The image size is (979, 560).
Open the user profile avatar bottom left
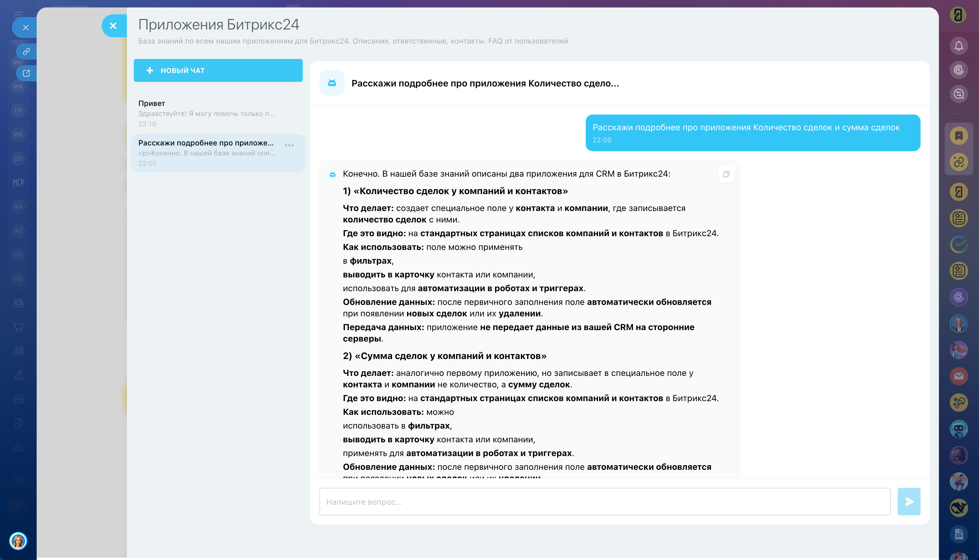tap(18, 541)
